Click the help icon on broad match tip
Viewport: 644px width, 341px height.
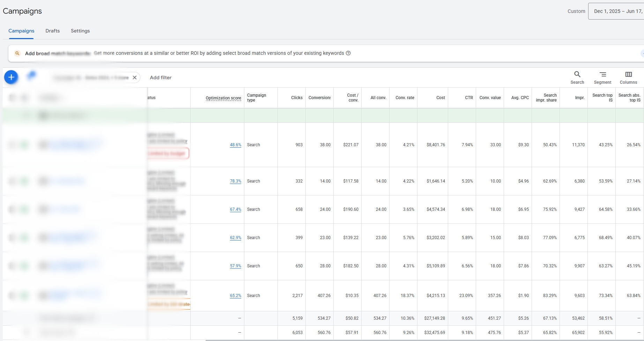coord(348,53)
